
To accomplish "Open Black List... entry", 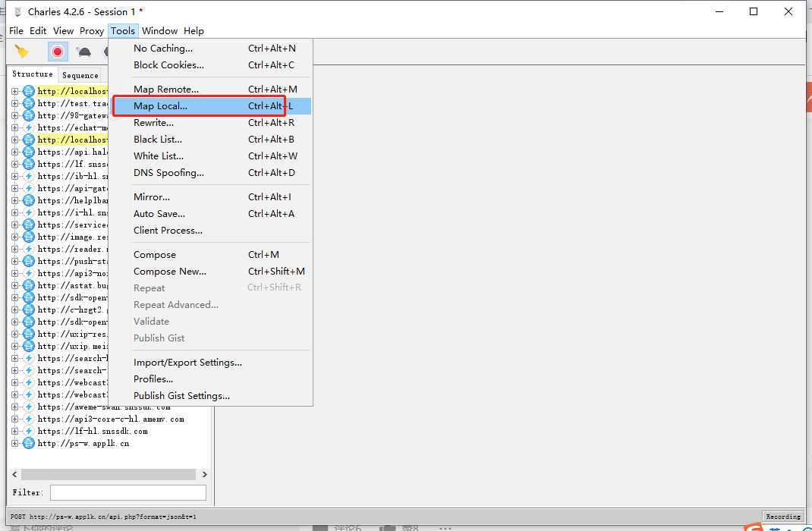I will coord(211,140).
